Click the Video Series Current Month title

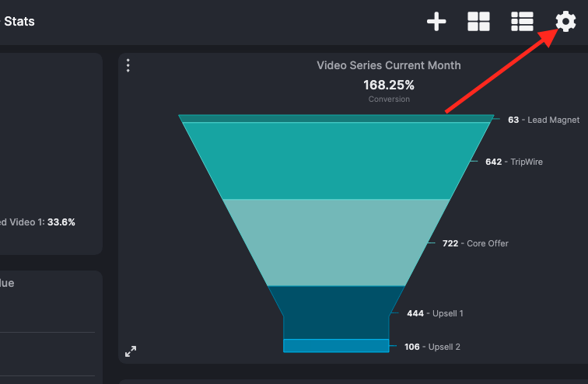pos(389,65)
